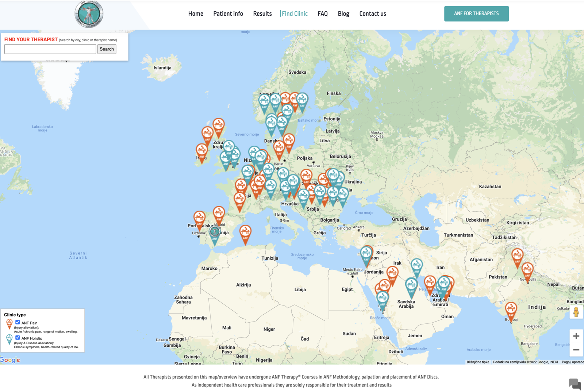Screen dimensions: 584x392
Task: Click the ANF Therapy logo
Action: 89,14
